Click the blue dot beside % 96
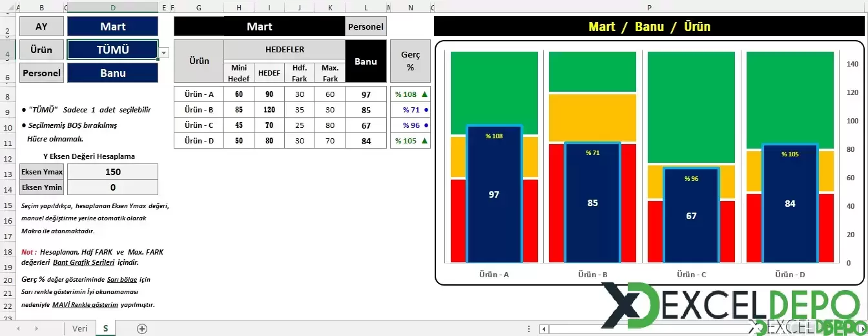Viewport: 868px width, 336px height. 425,125
